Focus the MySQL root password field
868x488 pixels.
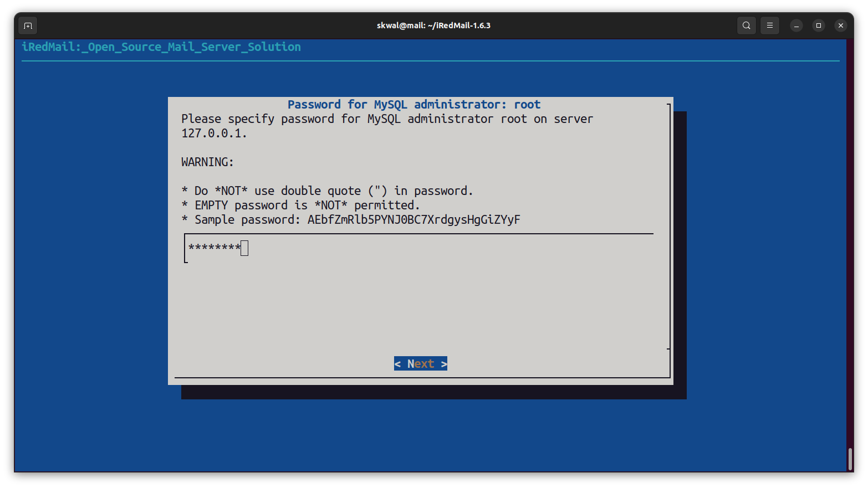click(418, 248)
